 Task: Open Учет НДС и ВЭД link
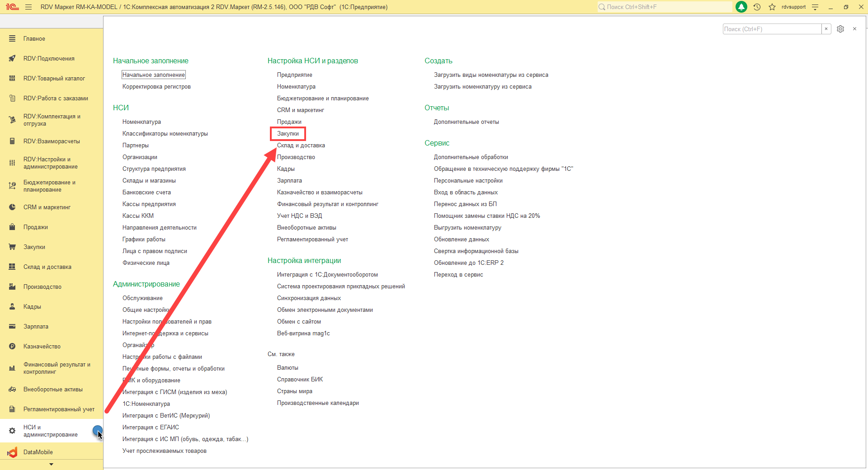point(300,216)
